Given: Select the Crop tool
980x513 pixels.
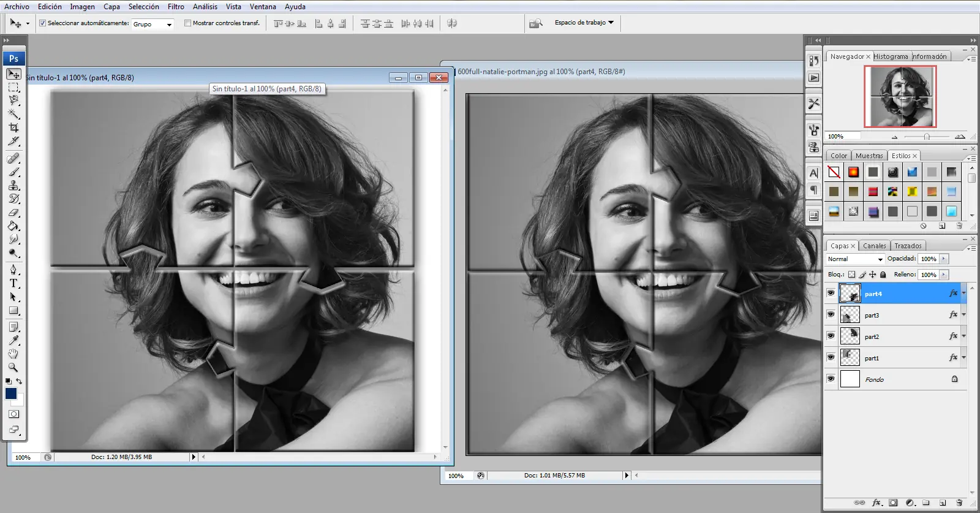Looking at the screenshot, I should pyautogui.click(x=13, y=127).
